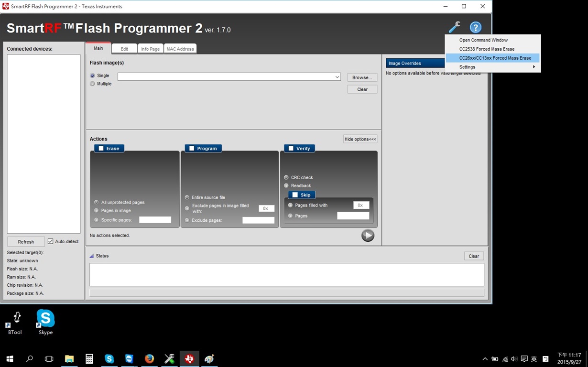Show hidden system tray icons

(485, 359)
